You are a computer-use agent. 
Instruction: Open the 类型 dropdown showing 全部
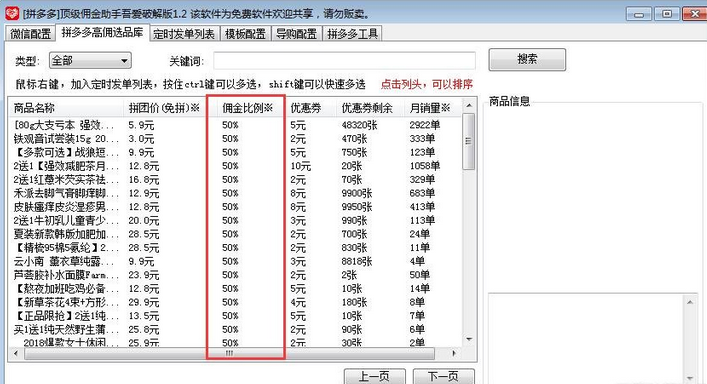90,60
